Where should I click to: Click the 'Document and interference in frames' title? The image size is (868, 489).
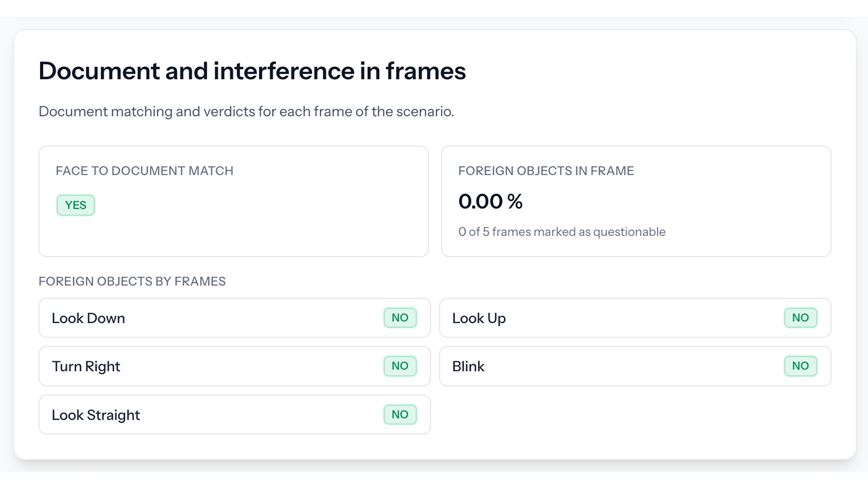252,71
